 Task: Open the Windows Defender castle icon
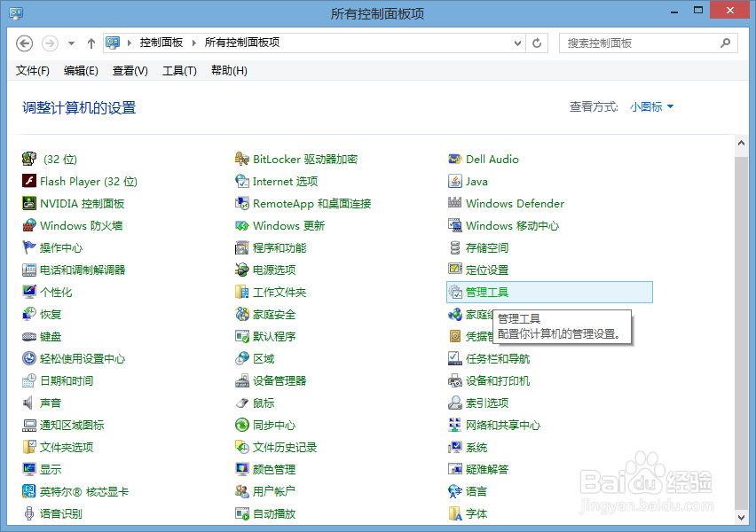click(454, 203)
